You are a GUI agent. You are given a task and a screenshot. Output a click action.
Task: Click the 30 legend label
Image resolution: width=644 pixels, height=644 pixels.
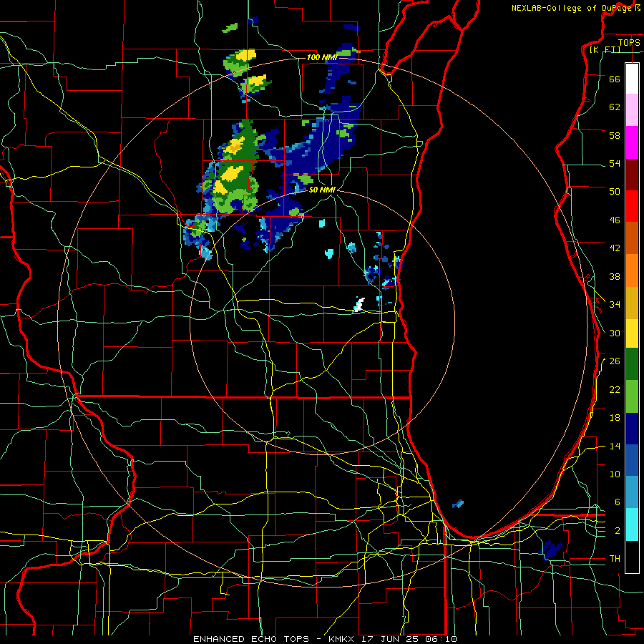pos(615,333)
